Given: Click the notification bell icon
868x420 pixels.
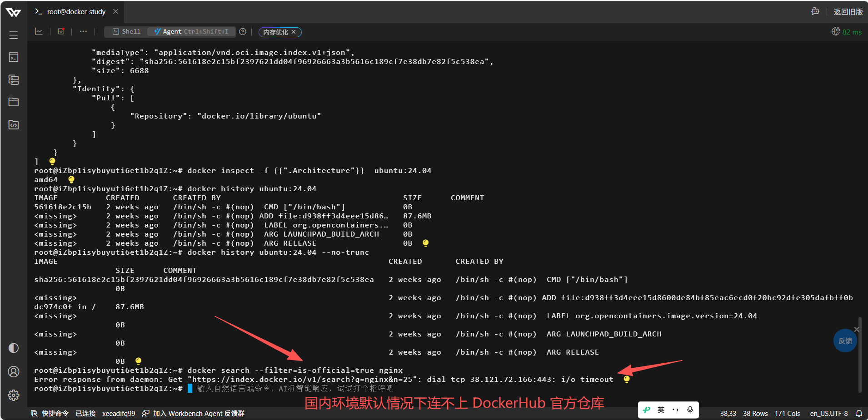Looking at the screenshot, I should pos(859,413).
